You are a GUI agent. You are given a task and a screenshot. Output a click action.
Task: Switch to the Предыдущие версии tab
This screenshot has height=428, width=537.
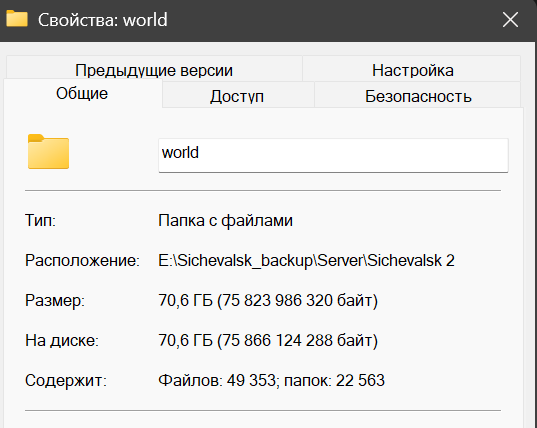[154, 70]
